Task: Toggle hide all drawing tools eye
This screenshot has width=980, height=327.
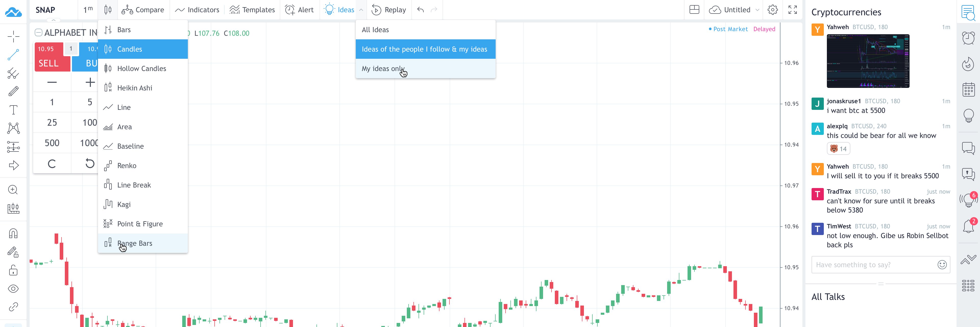Action: pyautogui.click(x=13, y=288)
